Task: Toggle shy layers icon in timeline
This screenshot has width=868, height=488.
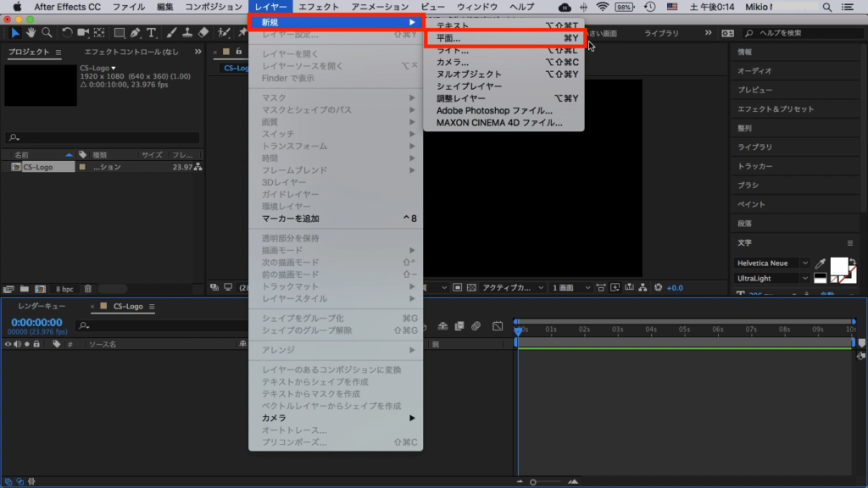Action: click(x=442, y=326)
